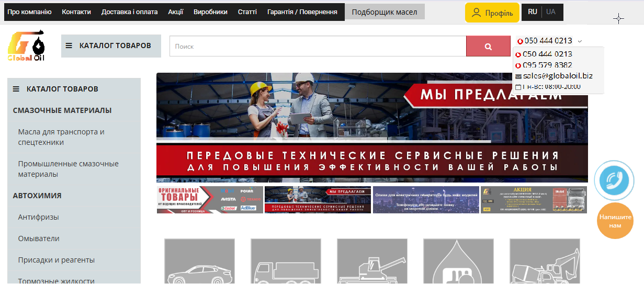
Task: Open the orange 'Напишите нам' chat bubble
Action: (615, 221)
